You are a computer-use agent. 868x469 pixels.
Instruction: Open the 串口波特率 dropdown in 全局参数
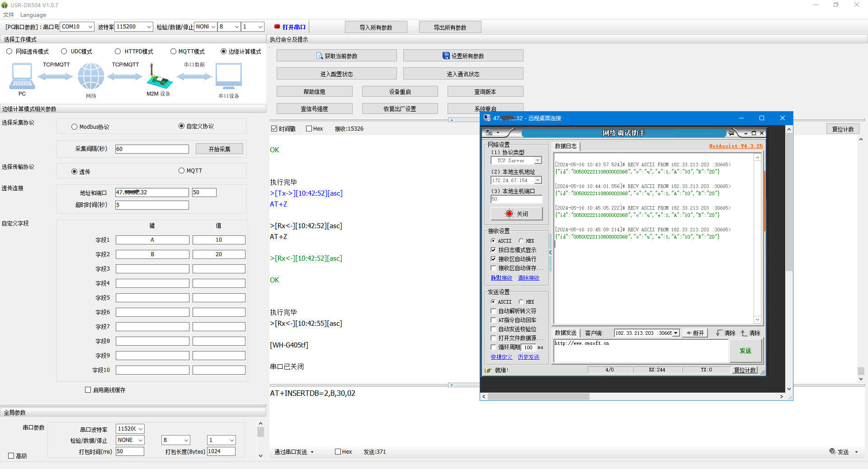(141, 429)
